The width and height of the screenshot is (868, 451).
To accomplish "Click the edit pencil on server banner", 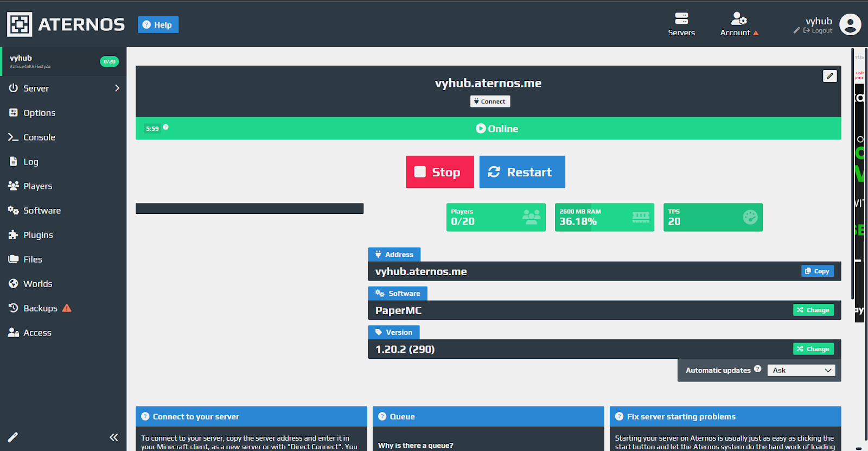I will [829, 76].
